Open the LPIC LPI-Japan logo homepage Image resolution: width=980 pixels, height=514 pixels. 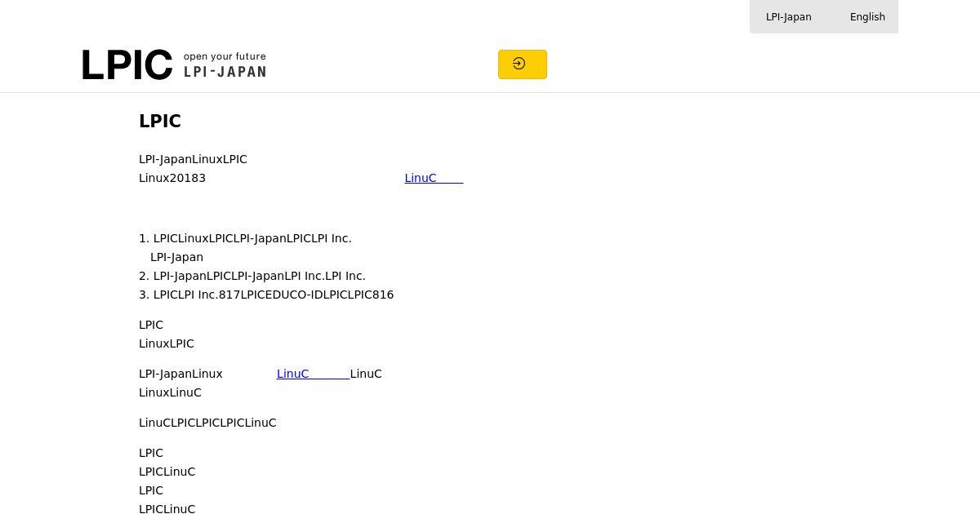[174, 65]
